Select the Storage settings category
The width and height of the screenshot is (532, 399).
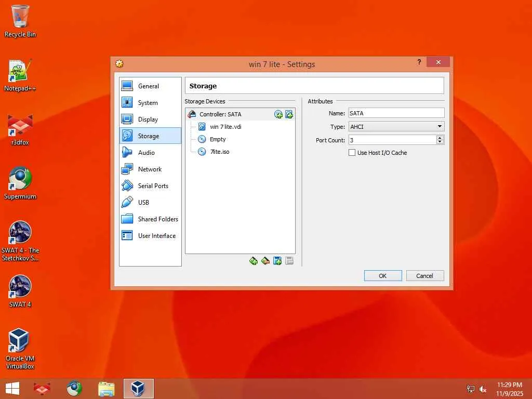[x=150, y=136]
